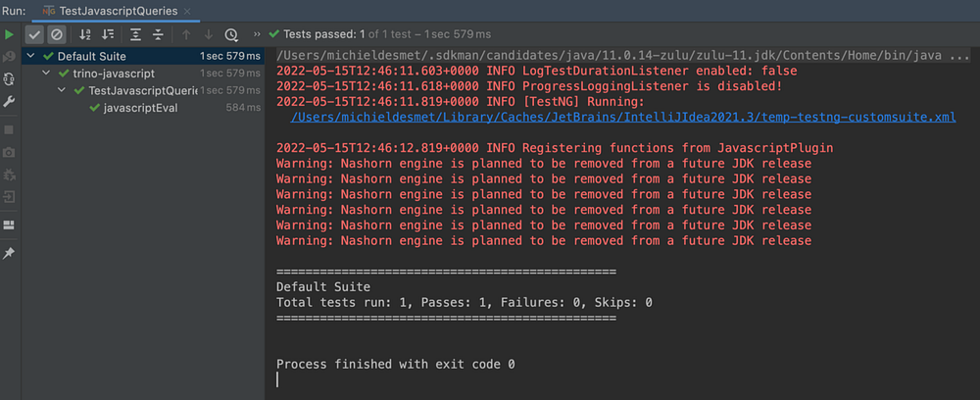Image resolution: width=980 pixels, height=400 pixels.
Task: Collapse the Default Suite node
Action: (31, 57)
